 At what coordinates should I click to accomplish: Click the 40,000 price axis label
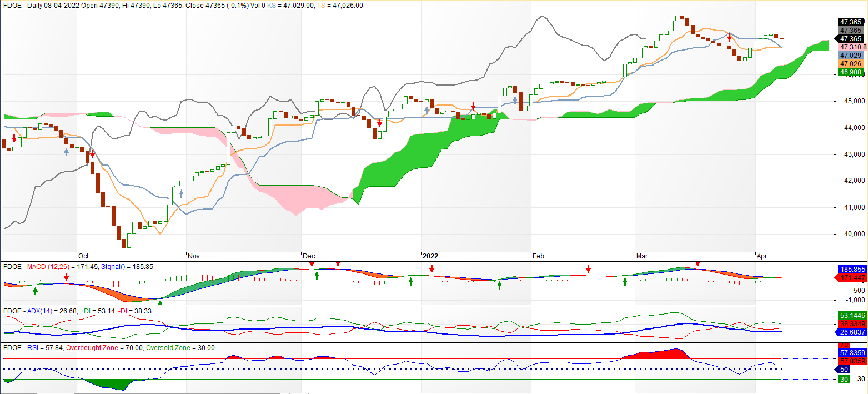pyautogui.click(x=856, y=233)
